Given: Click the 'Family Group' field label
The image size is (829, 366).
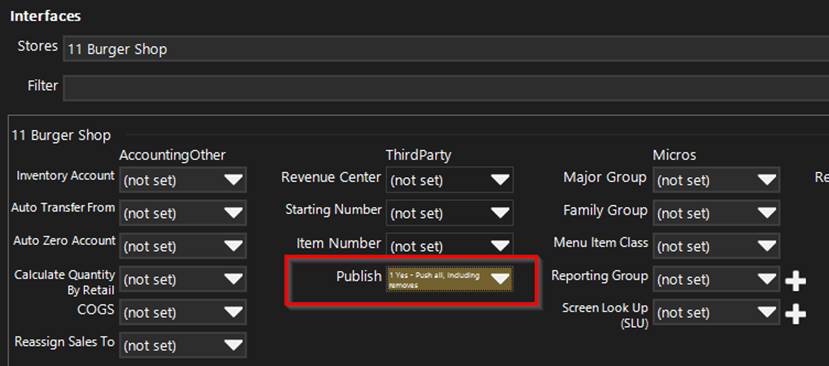Looking at the screenshot, I should [x=605, y=211].
